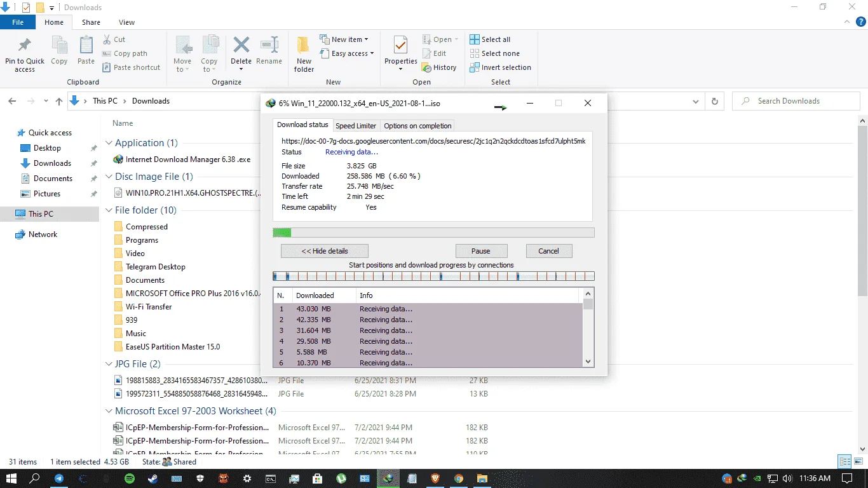The image size is (868, 488).
Task: Cut the selected item with the scissors
Action: [x=113, y=39]
